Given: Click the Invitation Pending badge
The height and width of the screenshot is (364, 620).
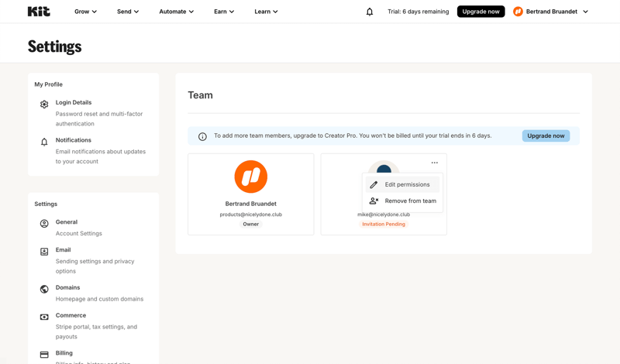Looking at the screenshot, I should [384, 224].
